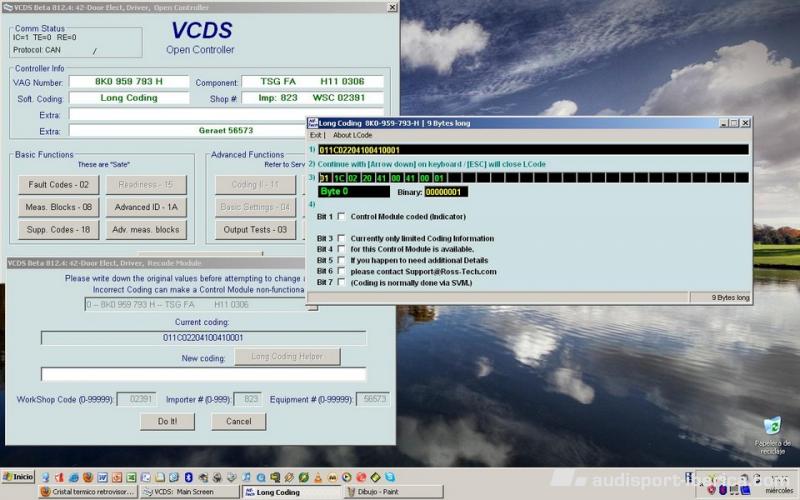Click the music note icon in quick launch
The image size is (800, 500).
tap(246, 478)
